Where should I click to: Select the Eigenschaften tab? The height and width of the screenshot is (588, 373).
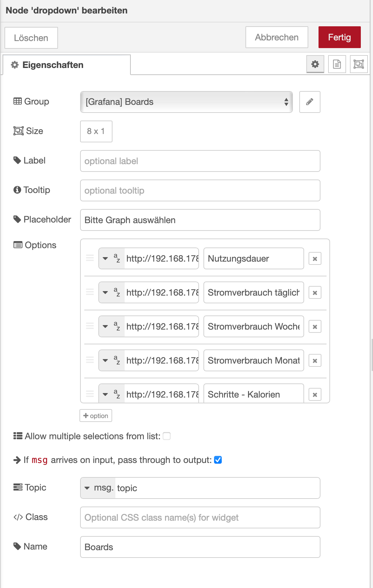pos(67,65)
